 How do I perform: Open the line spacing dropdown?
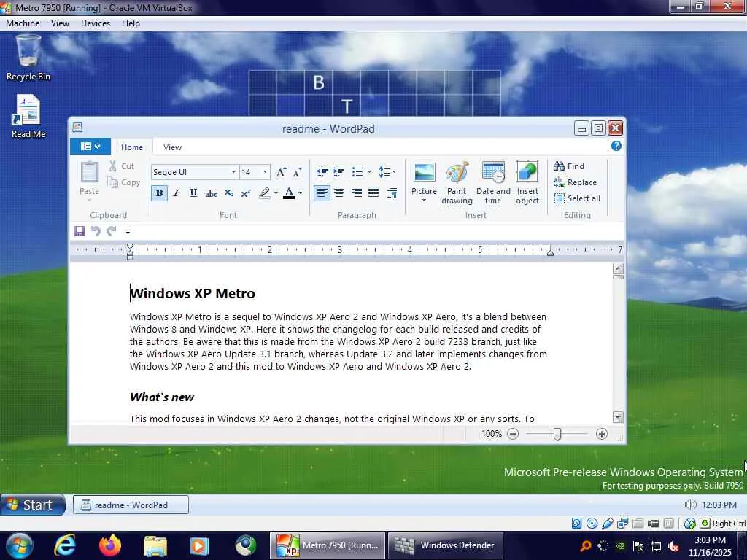coord(387,172)
